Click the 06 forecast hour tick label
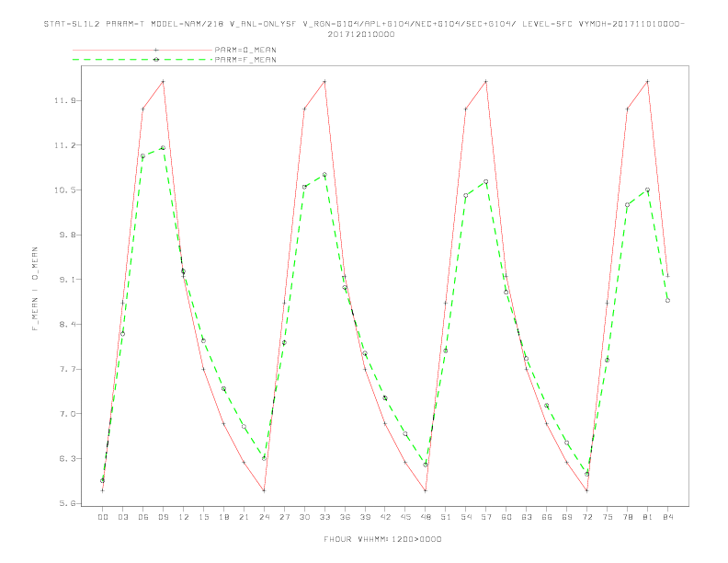The height and width of the screenshot is (563, 728). click(143, 517)
